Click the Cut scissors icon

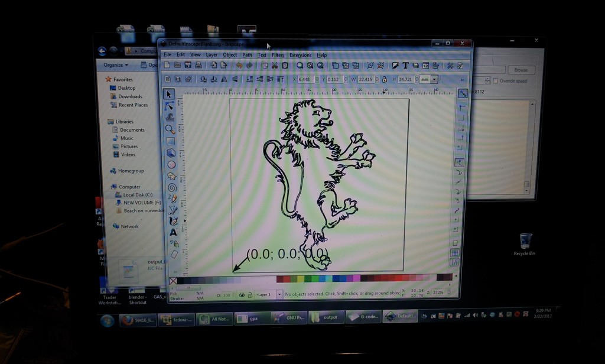point(274,65)
